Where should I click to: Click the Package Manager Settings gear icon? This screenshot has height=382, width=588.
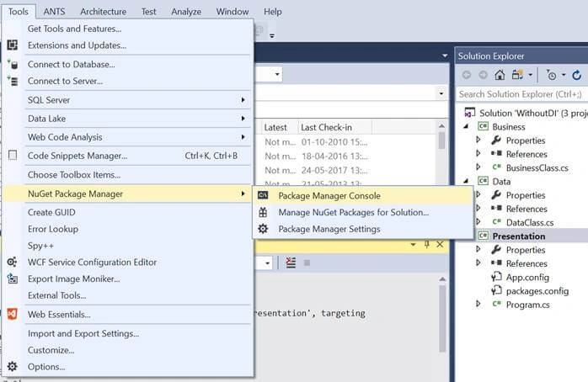pos(263,229)
